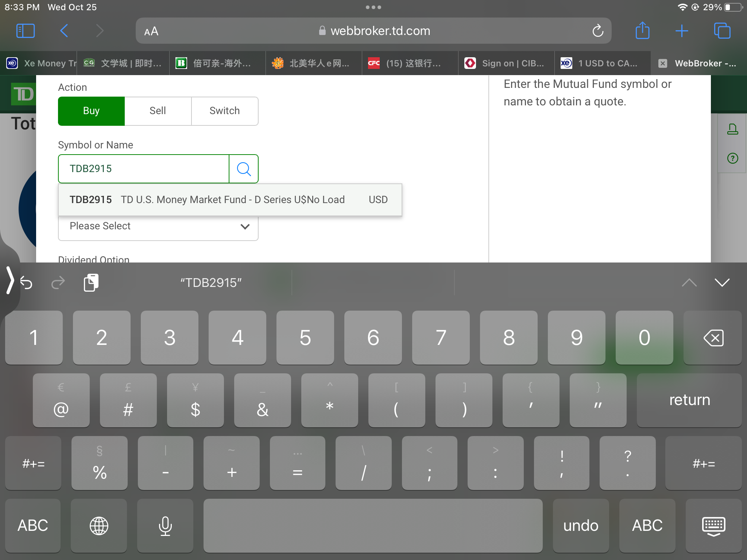Viewport: 747px width, 560px height.
Task: Select the Sell action
Action: 158,111
